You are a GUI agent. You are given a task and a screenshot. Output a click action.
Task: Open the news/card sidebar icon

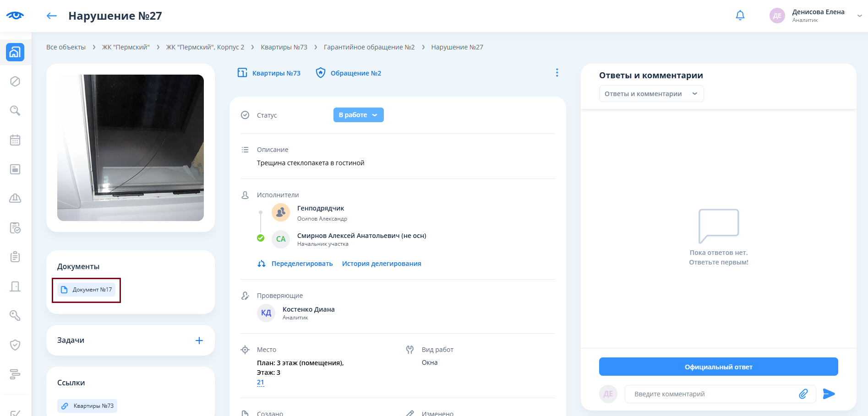15,169
